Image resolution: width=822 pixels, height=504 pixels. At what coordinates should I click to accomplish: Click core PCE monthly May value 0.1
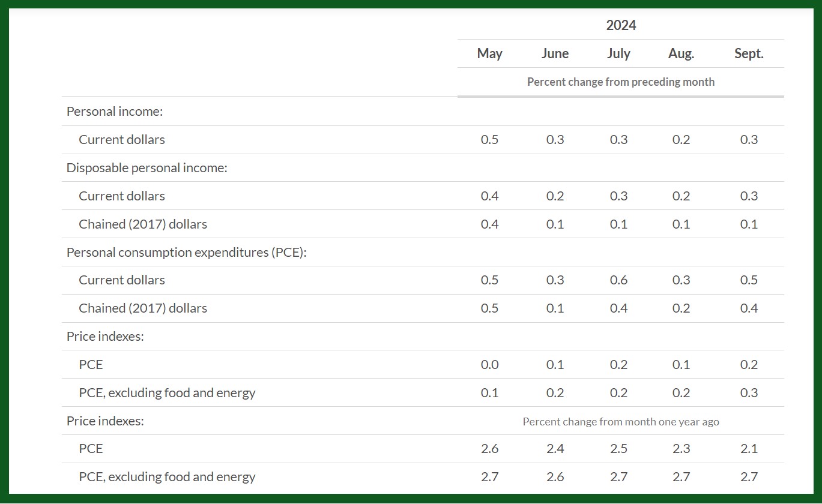click(x=489, y=392)
